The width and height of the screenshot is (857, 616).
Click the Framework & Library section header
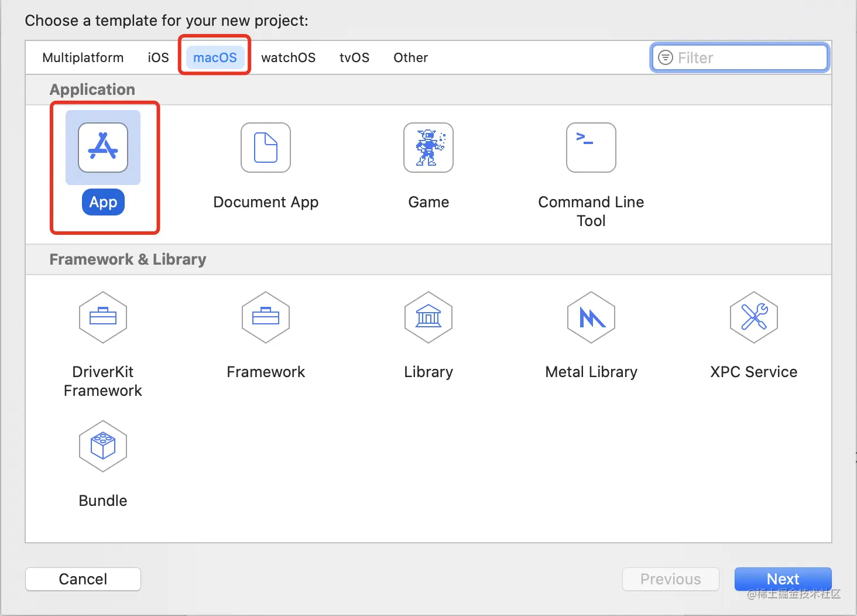[128, 259]
